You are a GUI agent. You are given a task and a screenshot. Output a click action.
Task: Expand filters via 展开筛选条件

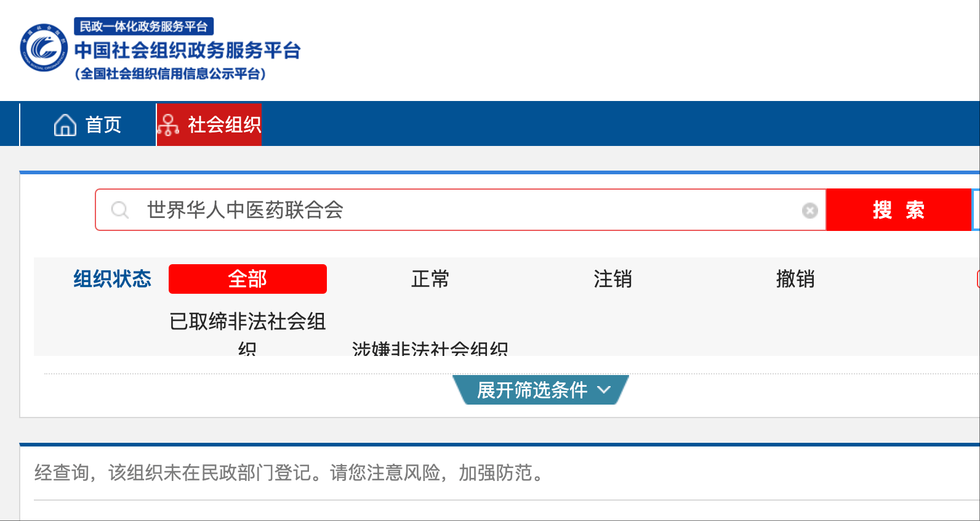click(x=540, y=390)
